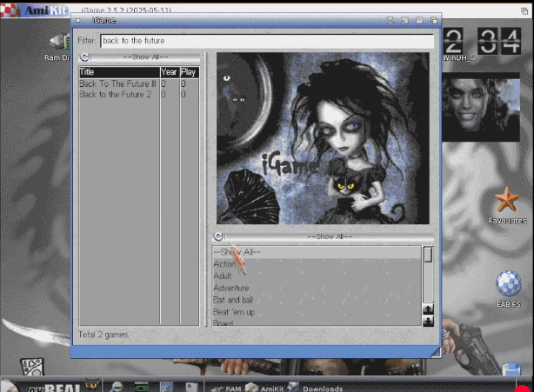Click Total 2 games status text

103,335
